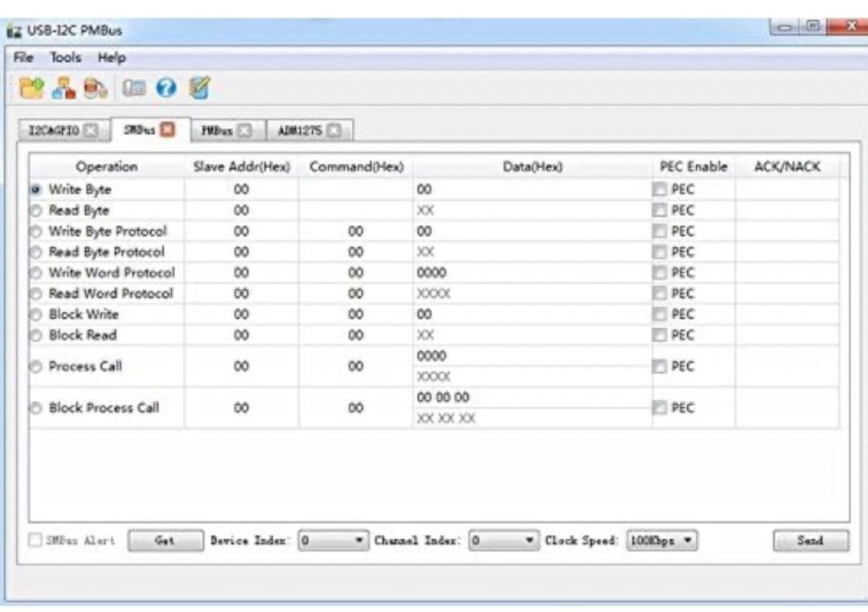Click the log editor toolbar icon
Viewport: 868px width, 612px height.
(198, 88)
